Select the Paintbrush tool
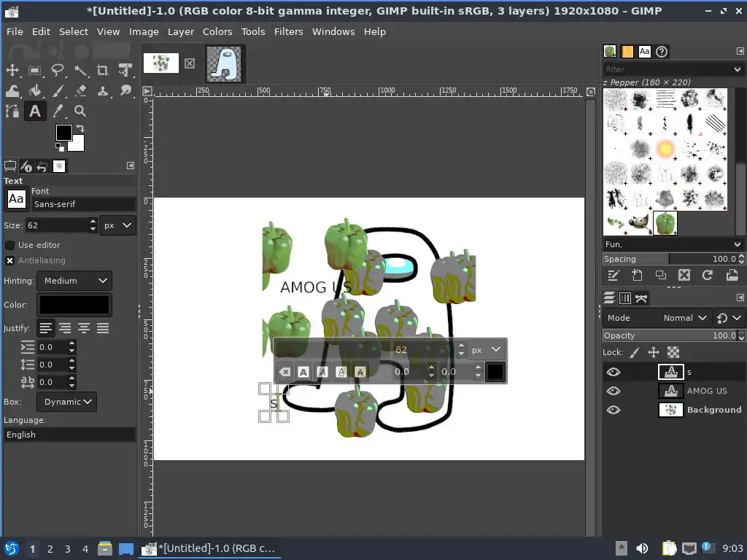 click(58, 90)
